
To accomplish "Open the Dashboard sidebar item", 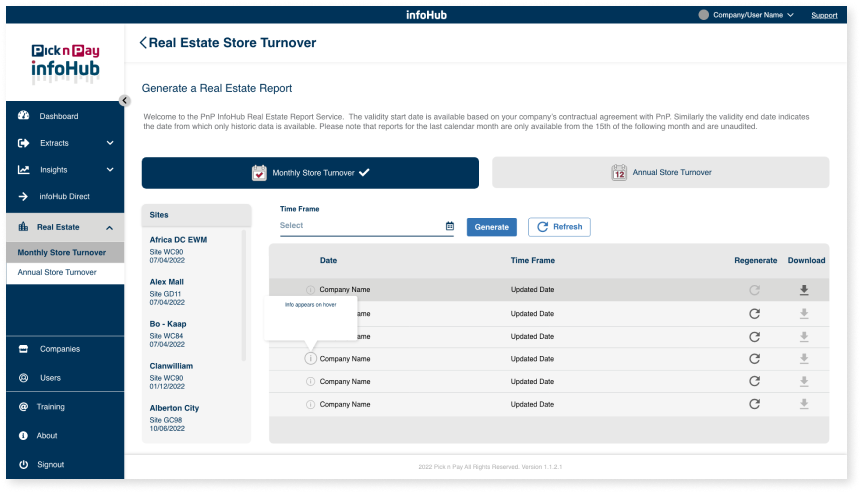I will tap(59, 116).
